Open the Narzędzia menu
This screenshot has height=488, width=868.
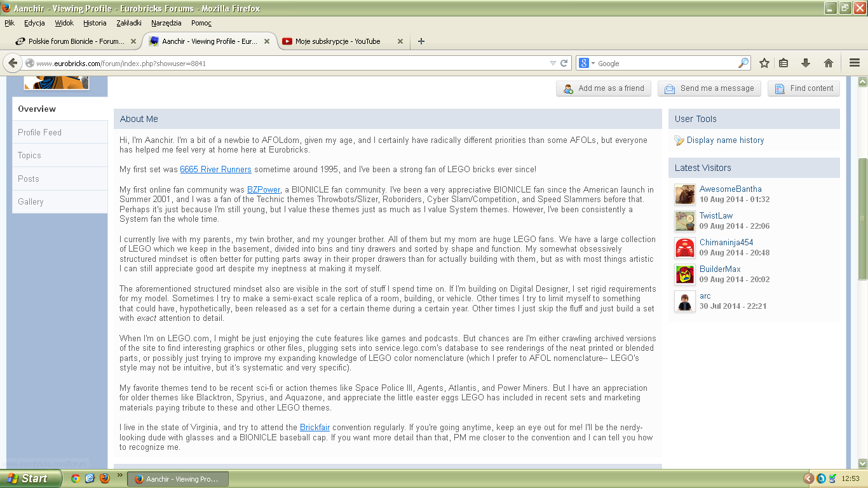pyautogui.click(x=166, y=23)
